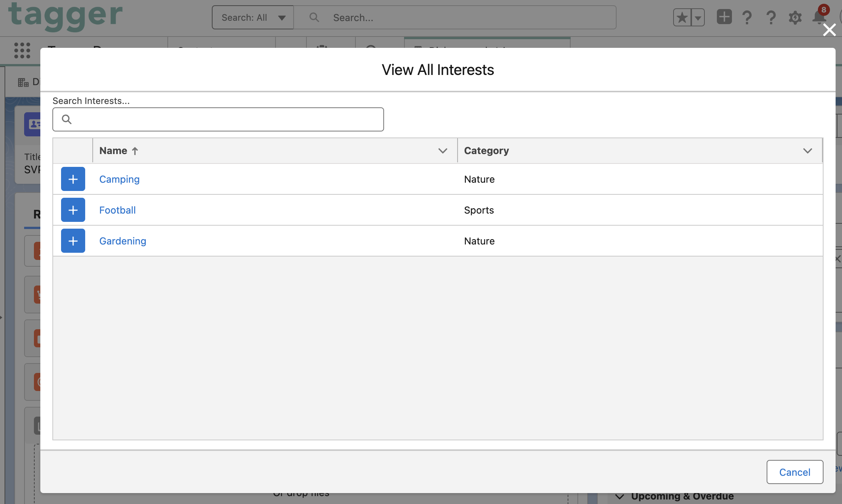Open the setup gear menu

point(795,17)
